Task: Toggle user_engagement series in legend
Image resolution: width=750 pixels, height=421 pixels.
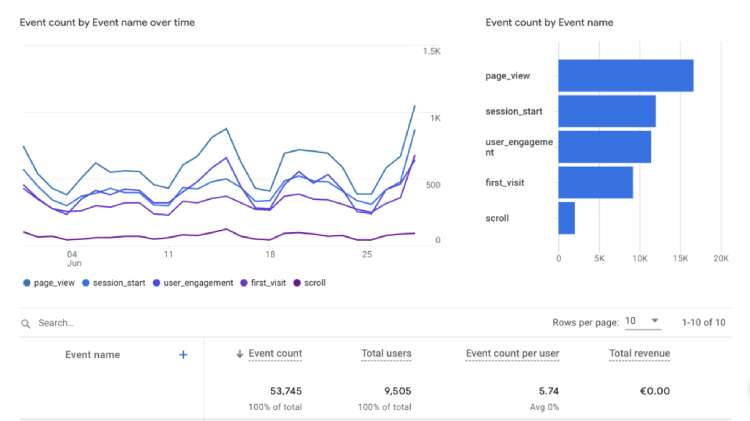Action: click(x=193, y=283)
